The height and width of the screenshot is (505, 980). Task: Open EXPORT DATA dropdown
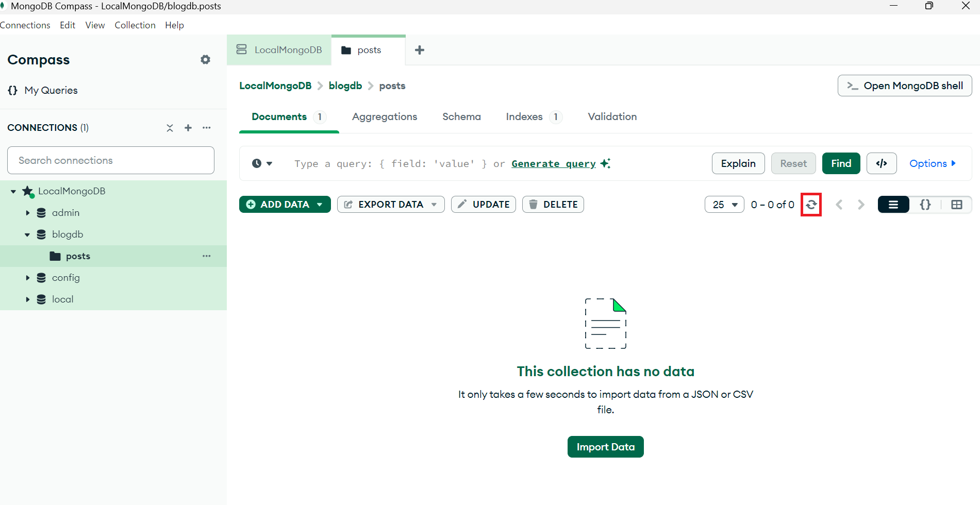[x=391, y=205]
